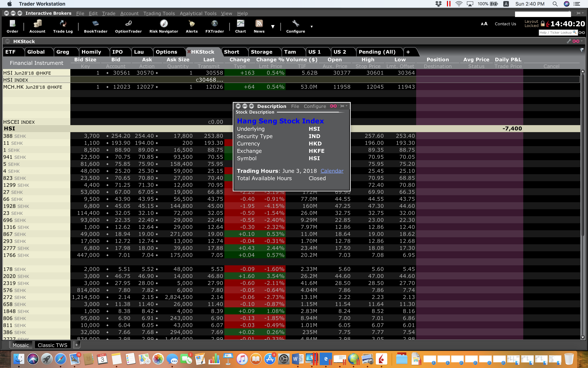The width and height of the screenshot is (588, 368).
Task: Launch FXTrader from the toolbar
Action: pyautogui.click(x=215, y=26)
